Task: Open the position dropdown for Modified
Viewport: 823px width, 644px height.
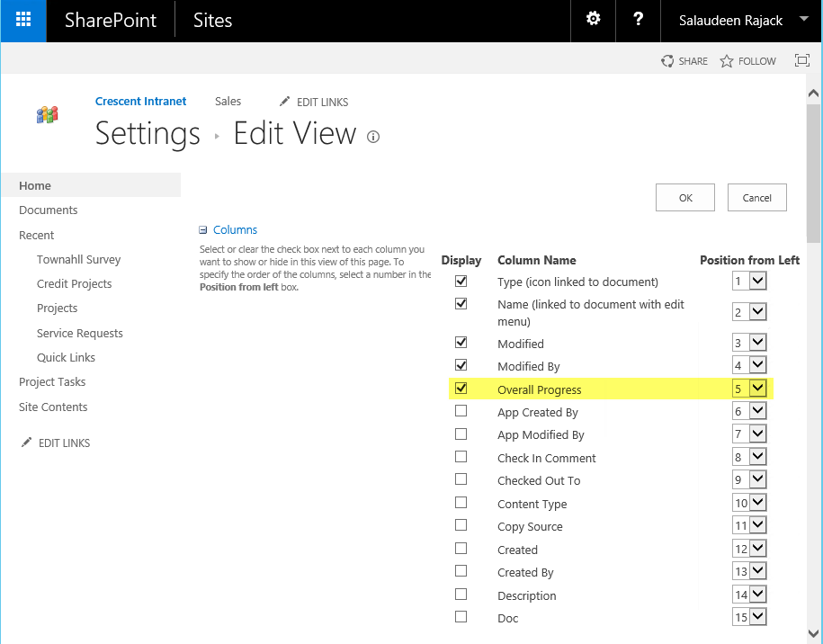Action: (758, 342)
